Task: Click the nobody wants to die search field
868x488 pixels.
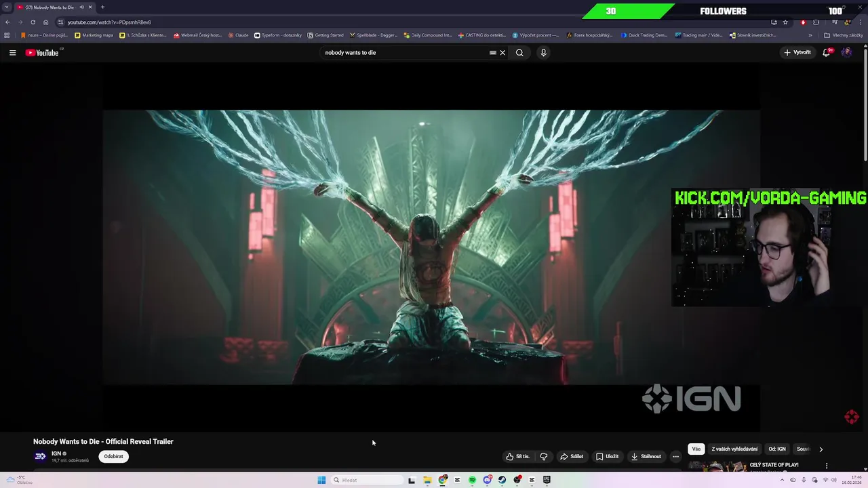Action: (x=405, y=52)
